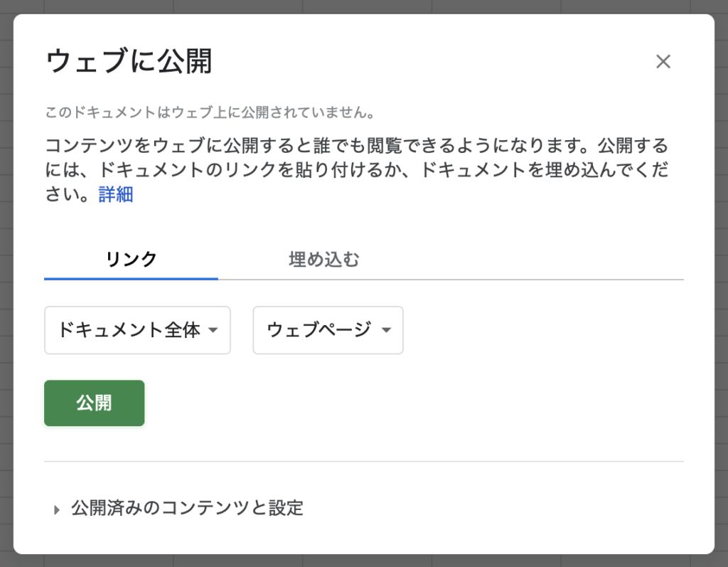Open the ドキュメント全体 dropdown
This screenshot has height=567, width=728.
pyautogui.click(x=137, y=330)
